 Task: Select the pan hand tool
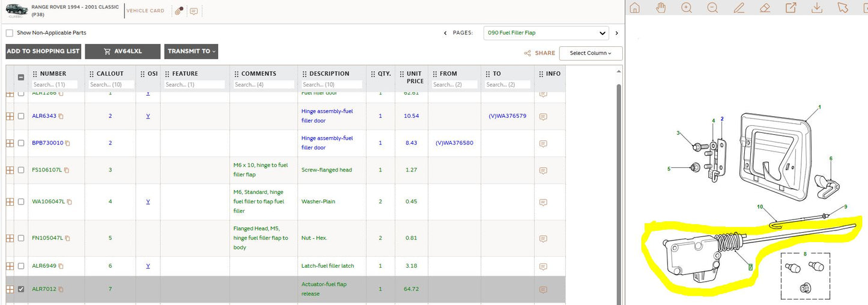point(661,8)
